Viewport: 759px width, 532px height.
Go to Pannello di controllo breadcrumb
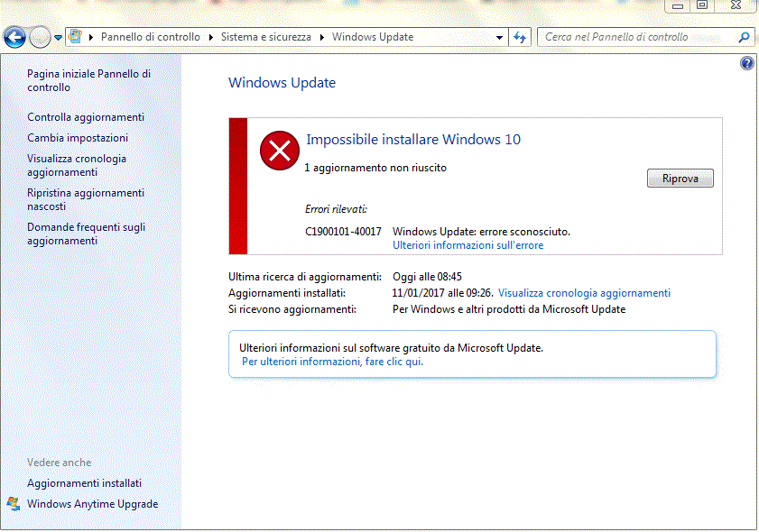coord(151,37)
